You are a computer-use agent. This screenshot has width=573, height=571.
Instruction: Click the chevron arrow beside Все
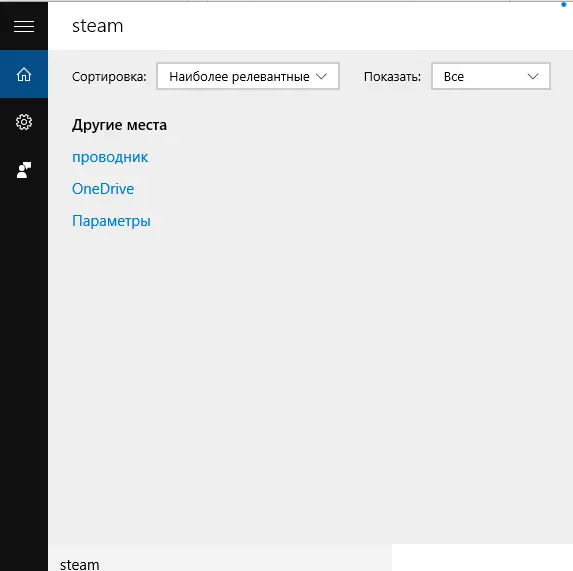533,76
